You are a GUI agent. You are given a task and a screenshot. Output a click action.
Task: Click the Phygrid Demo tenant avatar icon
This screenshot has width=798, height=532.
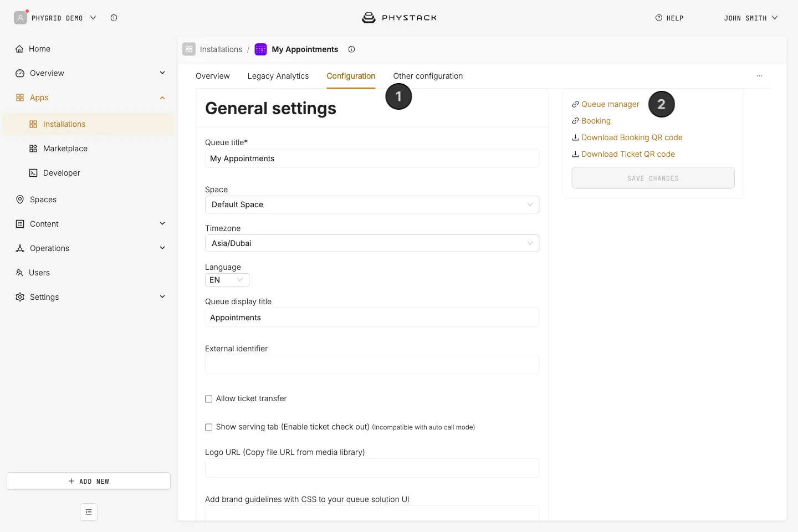click(x=21, y=18)
